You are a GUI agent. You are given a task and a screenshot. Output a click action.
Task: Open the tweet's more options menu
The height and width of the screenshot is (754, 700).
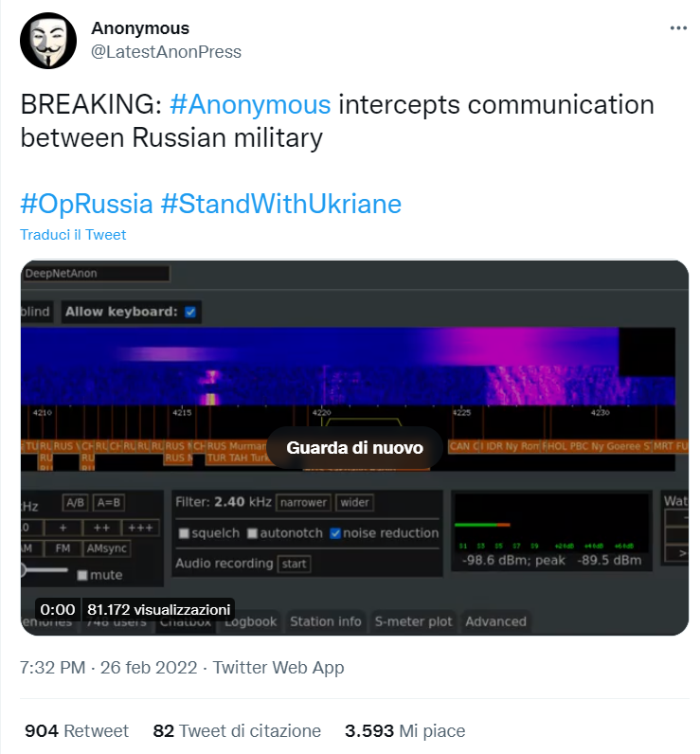(x=677, y=28)
